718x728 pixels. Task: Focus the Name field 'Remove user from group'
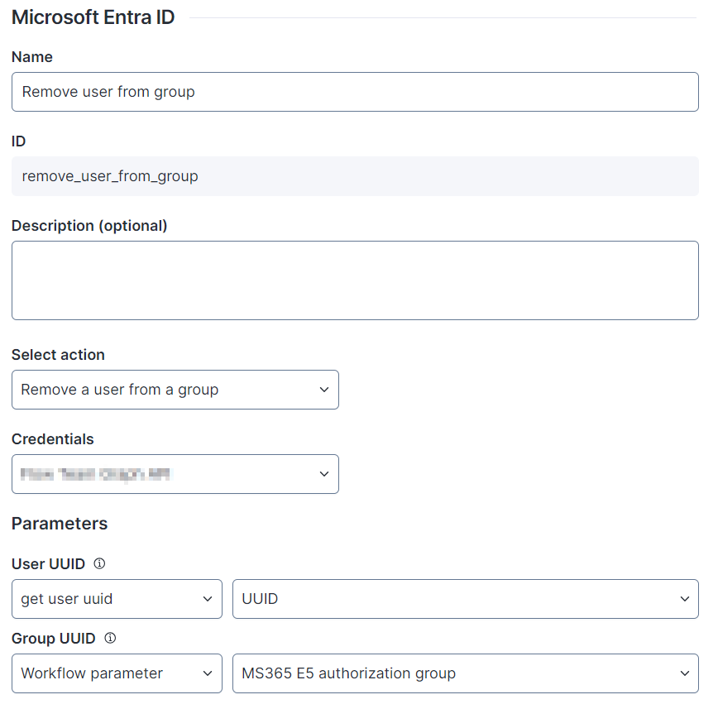[x=355, y=92]
